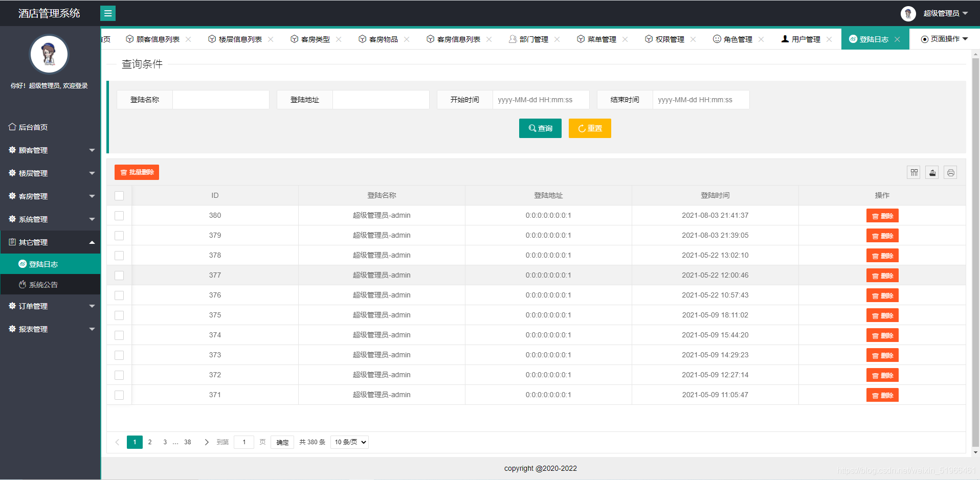Screen dimensions: 980x480
Task: Select all rows using the header checkbox
Action: (x=119, y=195)
